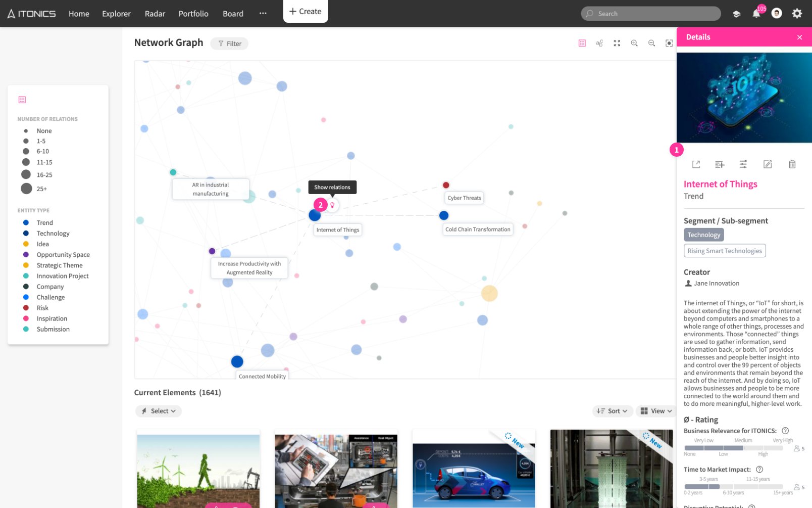The width and height of the screenshot is (812, 508).
Task: Open the Sort dropdown
Action: point(612,411)
